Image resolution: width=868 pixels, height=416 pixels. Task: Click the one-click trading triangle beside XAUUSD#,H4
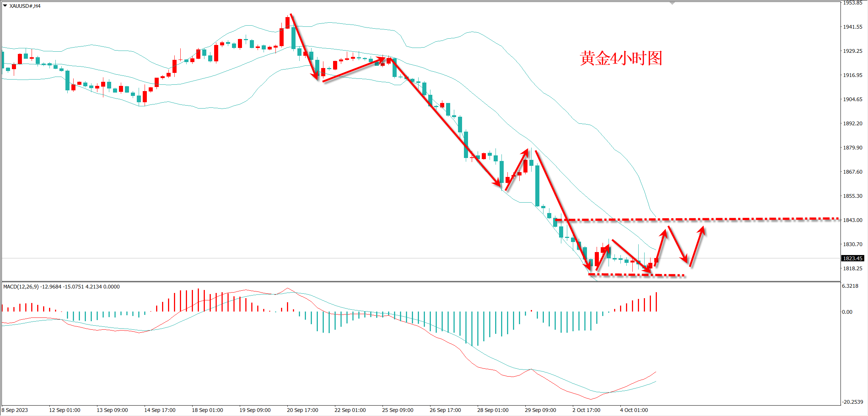coord(5,6)
